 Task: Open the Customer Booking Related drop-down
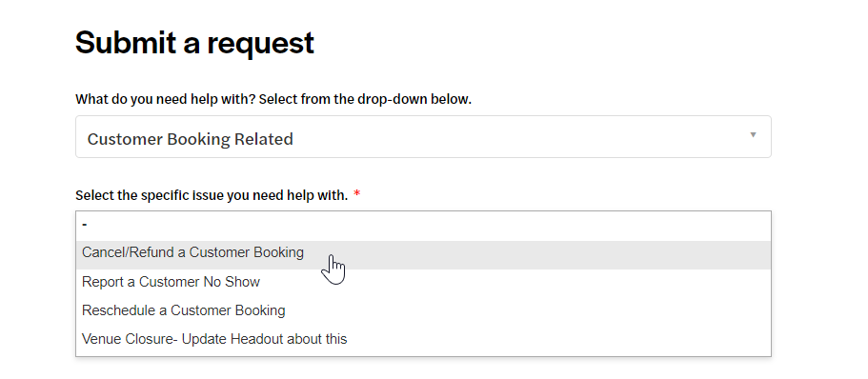423,137
